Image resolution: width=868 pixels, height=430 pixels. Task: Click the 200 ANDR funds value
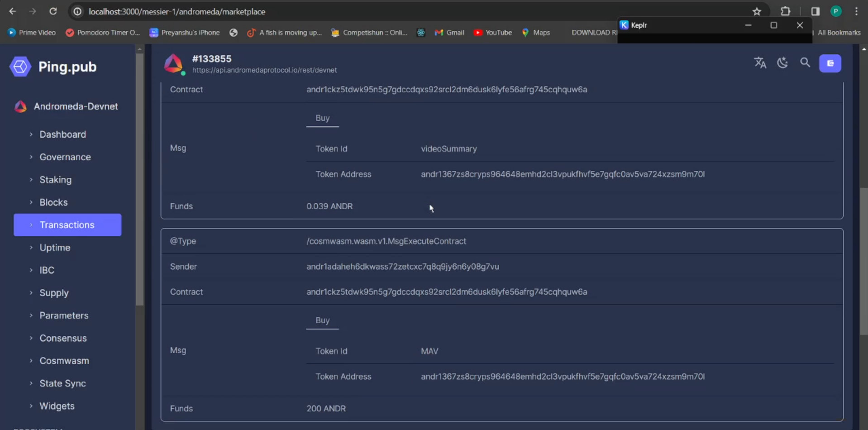pyautogui.click(x=326, y=409)
